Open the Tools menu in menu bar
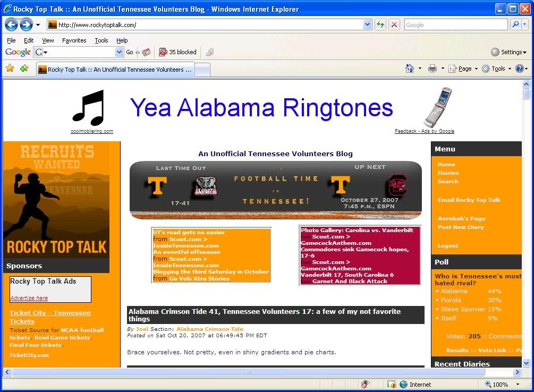Image resolution: width=534 pixels, height=392 pixels. [101, 40]
